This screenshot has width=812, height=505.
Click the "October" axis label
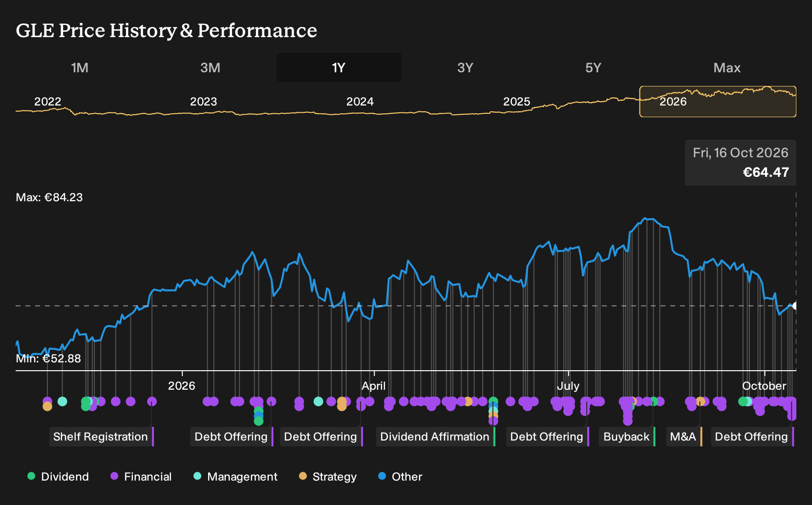764,386
